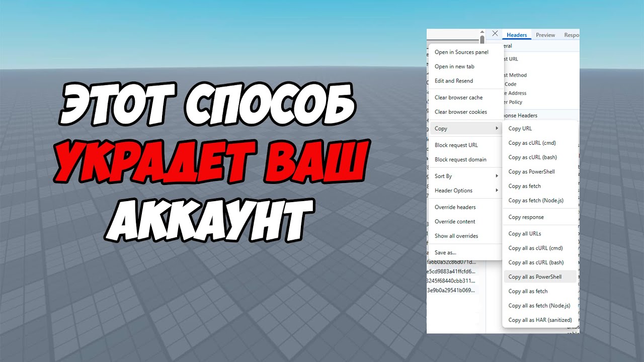Choose Open in Sources panel
This screenshot has height=362, width=644.
click(461, 52)
